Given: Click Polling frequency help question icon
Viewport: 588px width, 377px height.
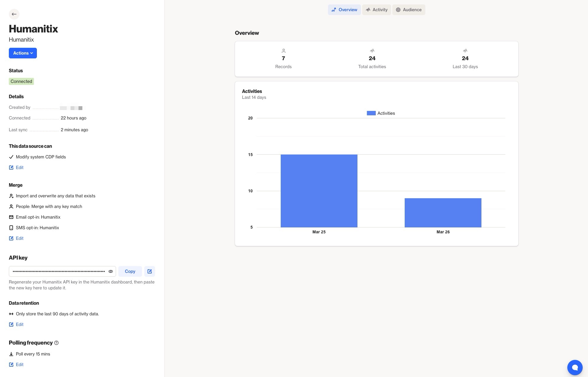Looking at the screenshot, I should point(56,343).
